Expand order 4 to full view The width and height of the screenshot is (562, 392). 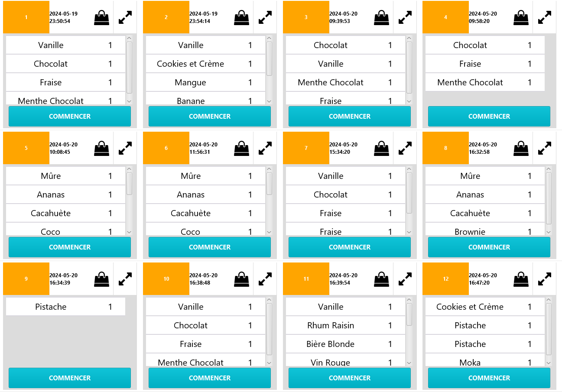tap(544, 17)
